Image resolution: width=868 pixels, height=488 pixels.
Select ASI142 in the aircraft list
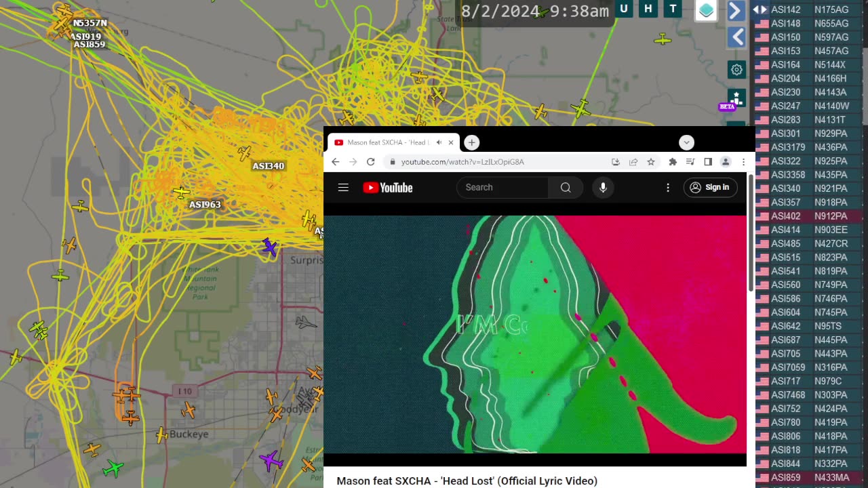[x=785, y=9]
